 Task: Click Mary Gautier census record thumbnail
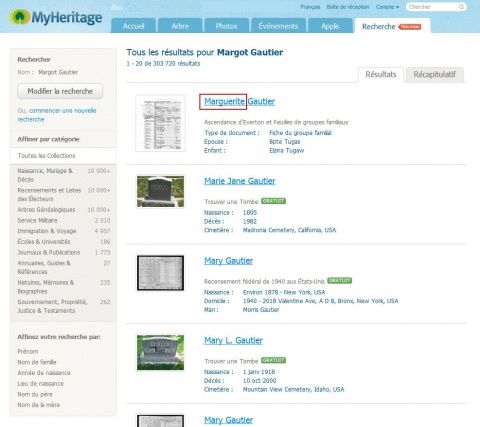tap(160, 273)
